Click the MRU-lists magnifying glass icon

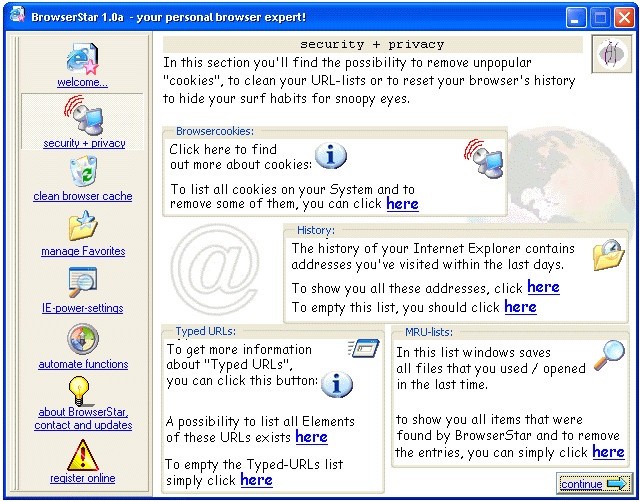(609, 355)
